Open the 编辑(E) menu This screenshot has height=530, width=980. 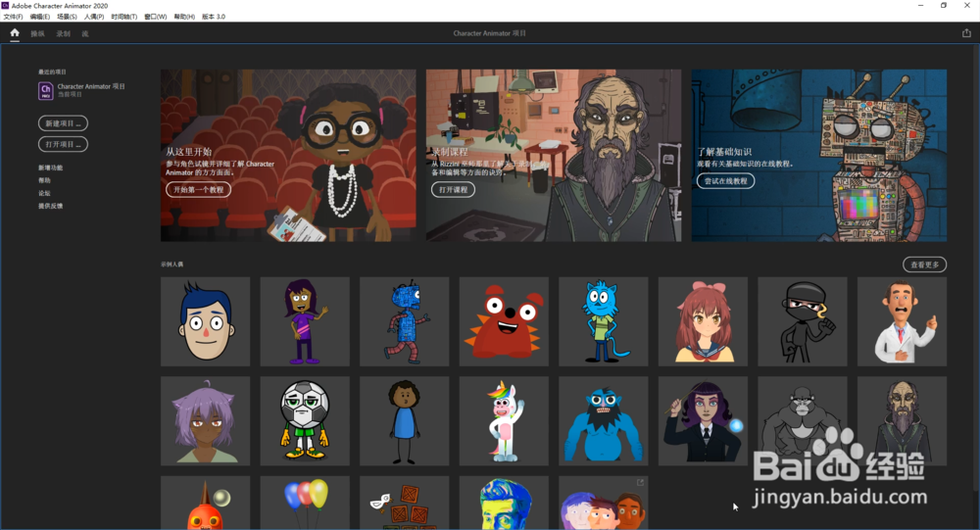(40, 17)
